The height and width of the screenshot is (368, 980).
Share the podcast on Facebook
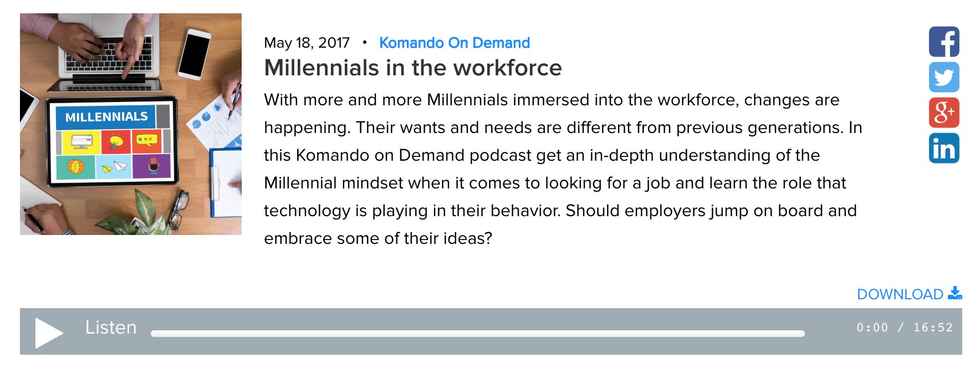(944, 42)
